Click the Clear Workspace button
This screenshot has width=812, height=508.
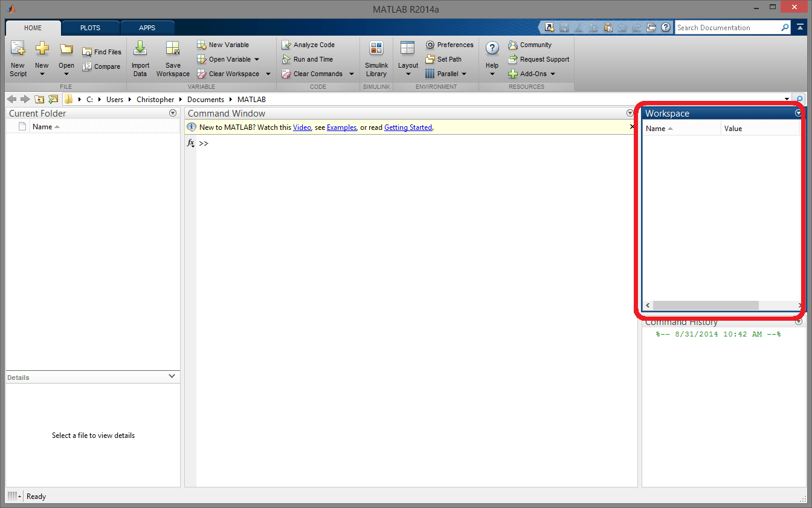click(x=228, y=74)
